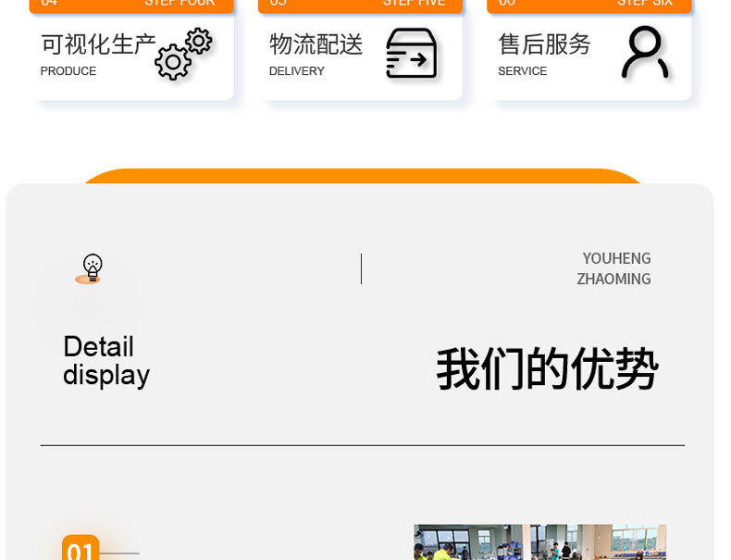Click the 我们的优势 heading
731x560 pixels.
[x=547, y=368]
